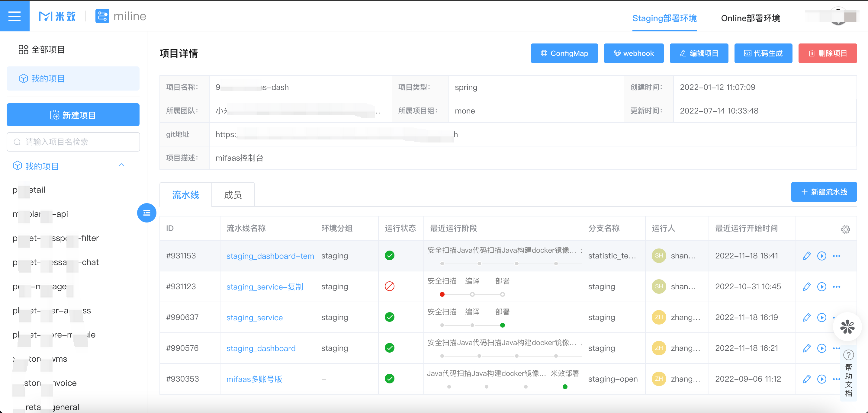Collapse the 我的项目 tree list
The width and height of the screenshot is (868, 413).
[121, 165]
